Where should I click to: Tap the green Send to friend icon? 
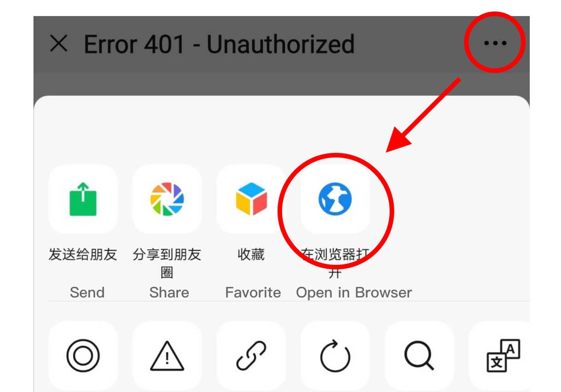point(83,199)
